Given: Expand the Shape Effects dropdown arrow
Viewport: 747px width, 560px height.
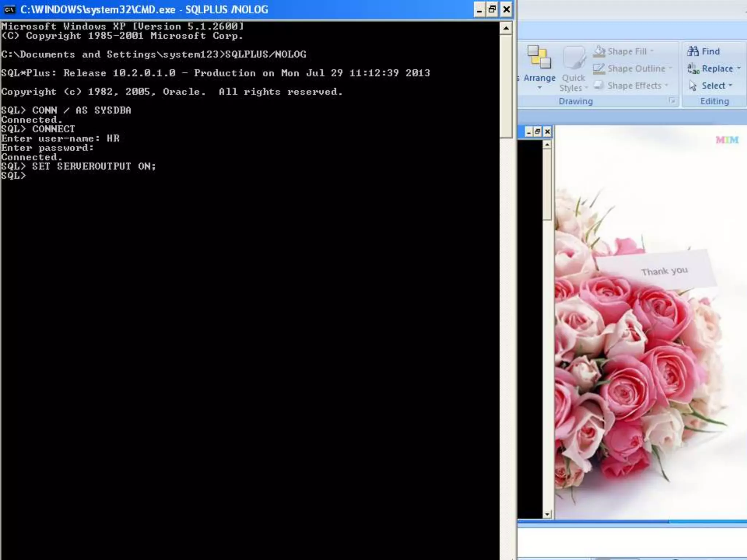Looking at the screenshot, I should click(x=666, y=85).
